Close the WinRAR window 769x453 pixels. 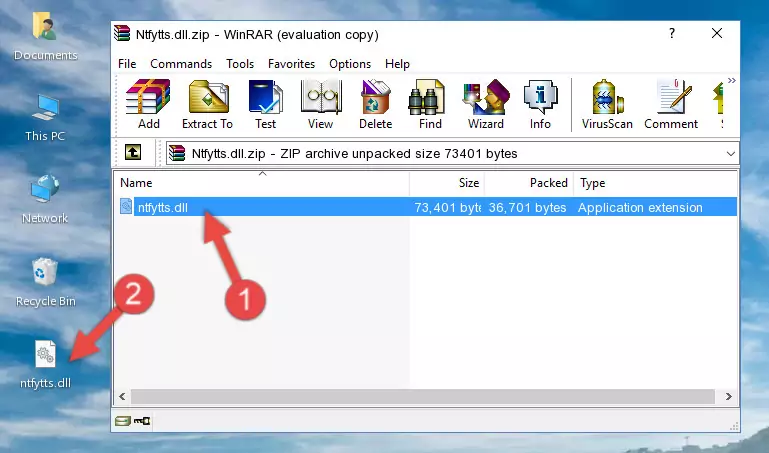coord(717,33)
